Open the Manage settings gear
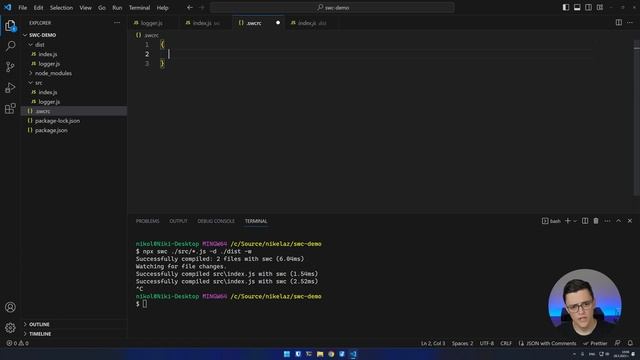 [x=10, y=327]
